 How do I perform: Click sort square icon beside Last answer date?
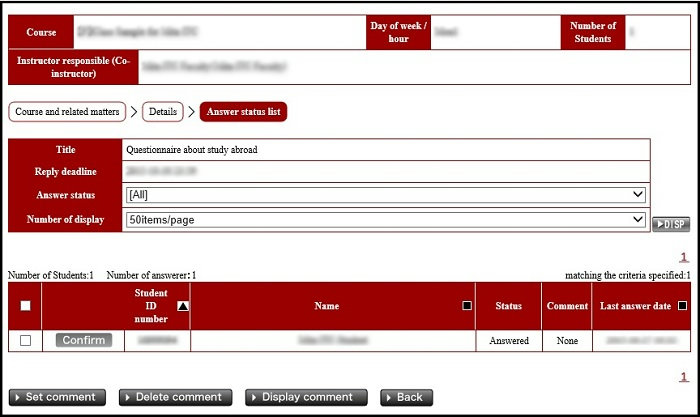[682, 306]
